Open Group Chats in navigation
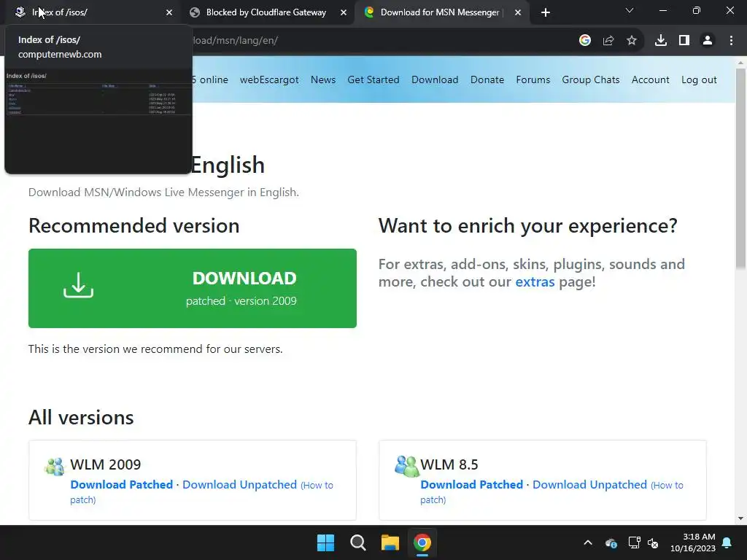The width and height of the screenshot is (747, 560). (591, 80)
